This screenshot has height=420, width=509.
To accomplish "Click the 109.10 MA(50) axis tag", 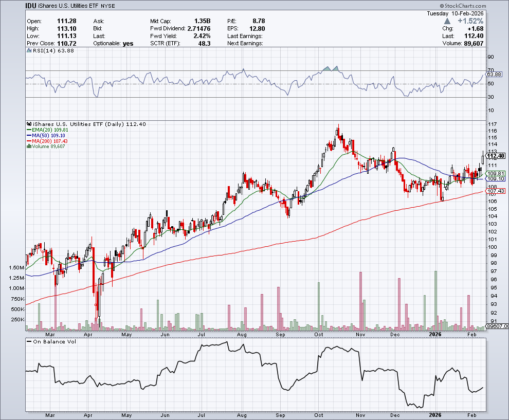I will click(x=496, y=179).
